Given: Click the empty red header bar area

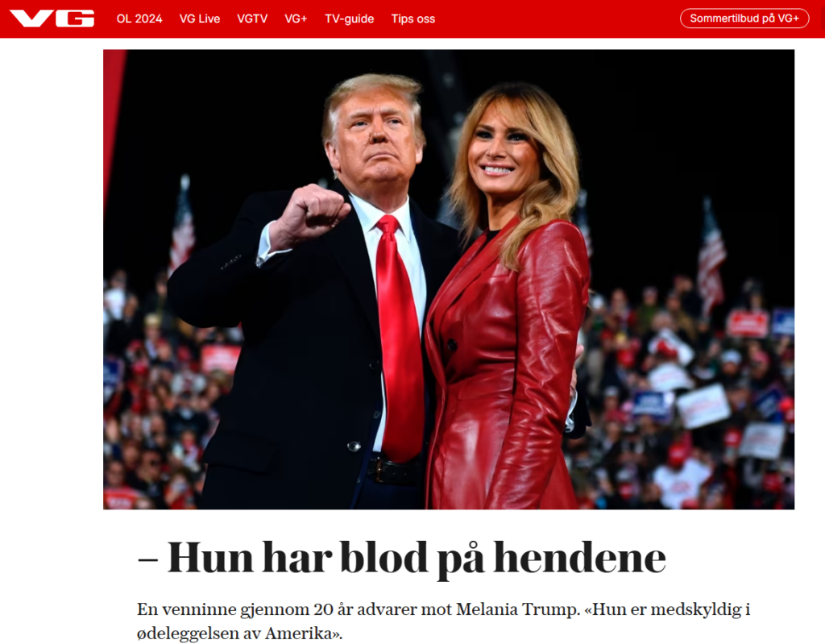Looking at the screenshot, I should pyautogui.click(x=558, y=19).
